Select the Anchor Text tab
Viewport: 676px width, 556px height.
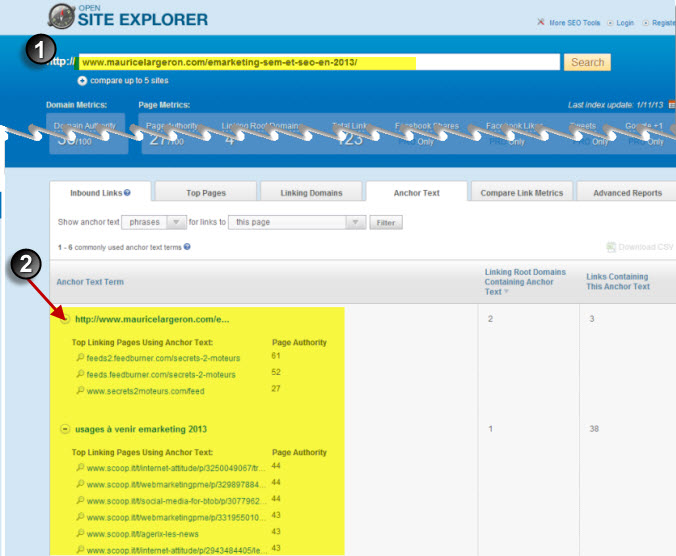pyautogui.click(x=416, y=191)
